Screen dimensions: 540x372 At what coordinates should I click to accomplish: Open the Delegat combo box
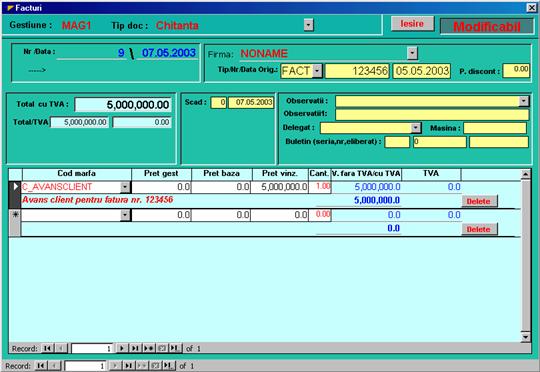[416, 128]
